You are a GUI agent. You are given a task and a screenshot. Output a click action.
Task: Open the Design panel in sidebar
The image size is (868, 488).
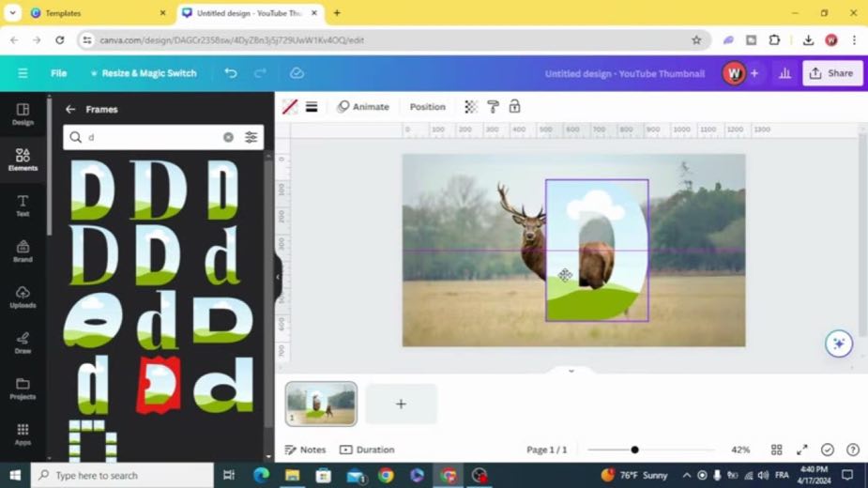pyautogui.click(x=23, y=114)
